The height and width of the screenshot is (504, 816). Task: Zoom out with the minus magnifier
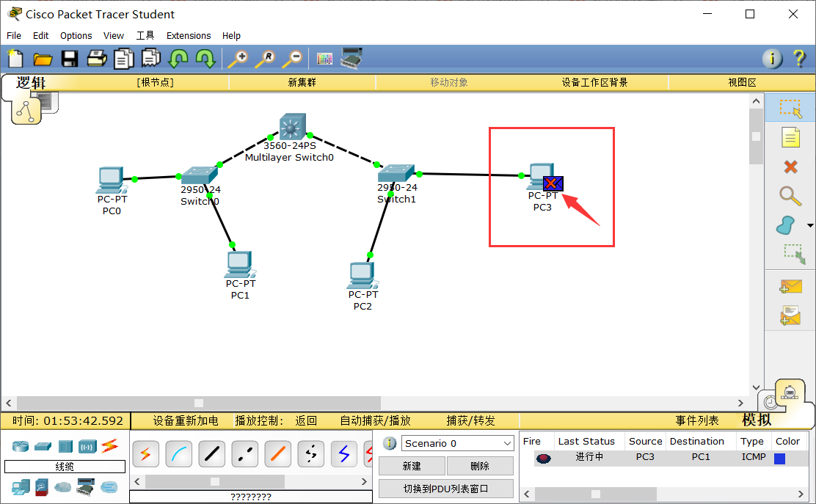click(293, 59)
